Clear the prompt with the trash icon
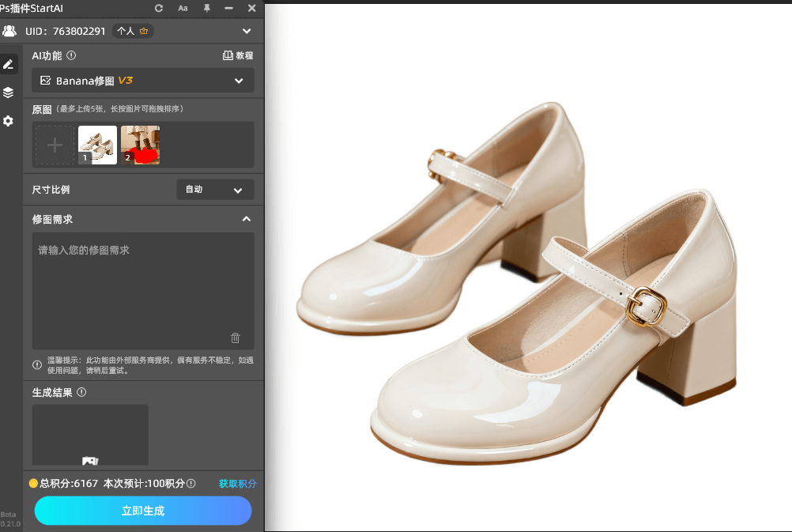This screenshot has height=532, width=792. click(x=235, y=338)
